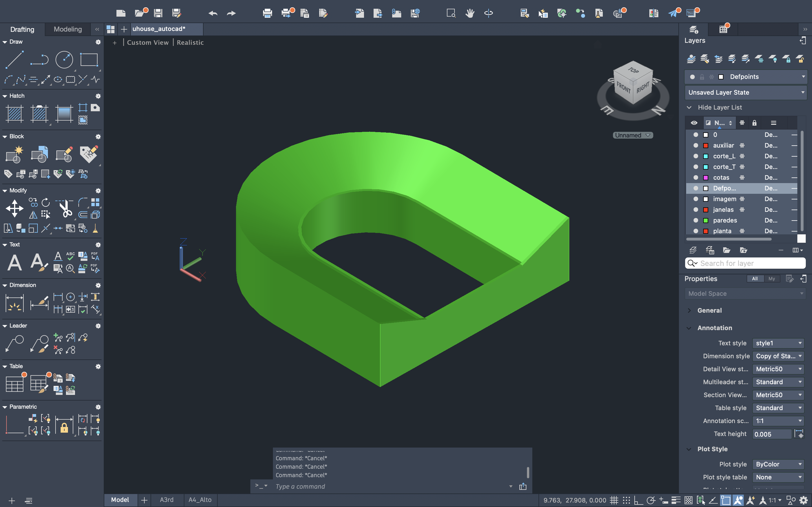This screenshot has height=507, width=812.
Task: Select the Hatch pattern tool
Action: 15,114
